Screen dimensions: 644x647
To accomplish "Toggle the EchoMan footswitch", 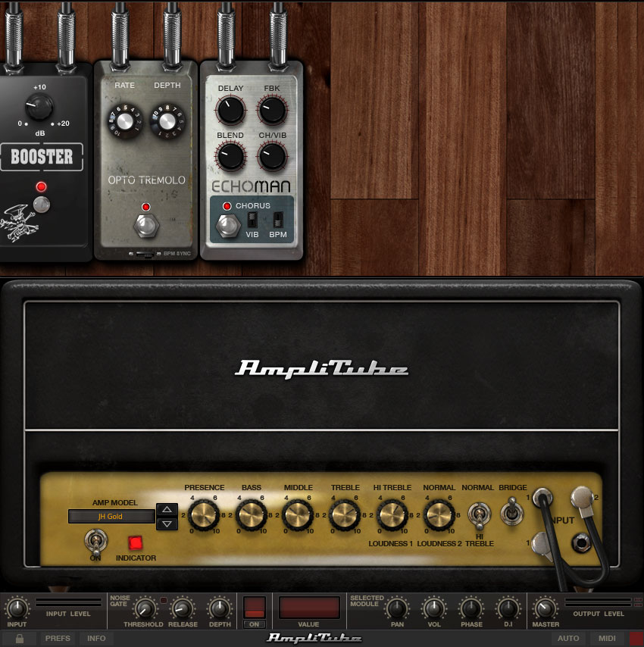I will tap(228, 226).
